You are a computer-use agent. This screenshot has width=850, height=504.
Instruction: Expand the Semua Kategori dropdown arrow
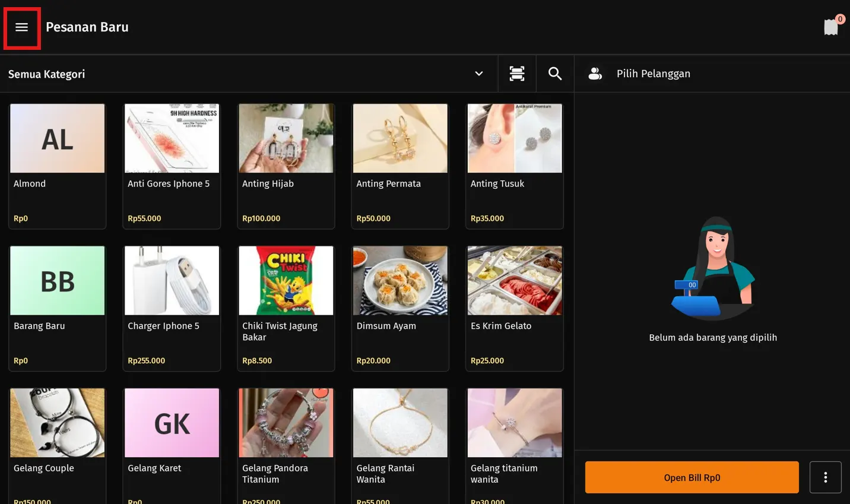click(478, 74)
